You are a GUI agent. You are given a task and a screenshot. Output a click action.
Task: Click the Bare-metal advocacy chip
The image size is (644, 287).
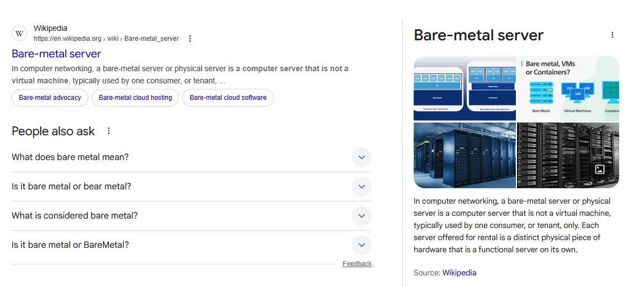50,98
